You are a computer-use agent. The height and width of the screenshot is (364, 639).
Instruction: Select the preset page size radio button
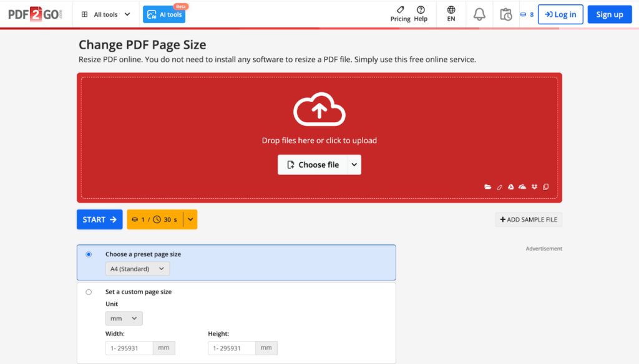pos(88,254)
